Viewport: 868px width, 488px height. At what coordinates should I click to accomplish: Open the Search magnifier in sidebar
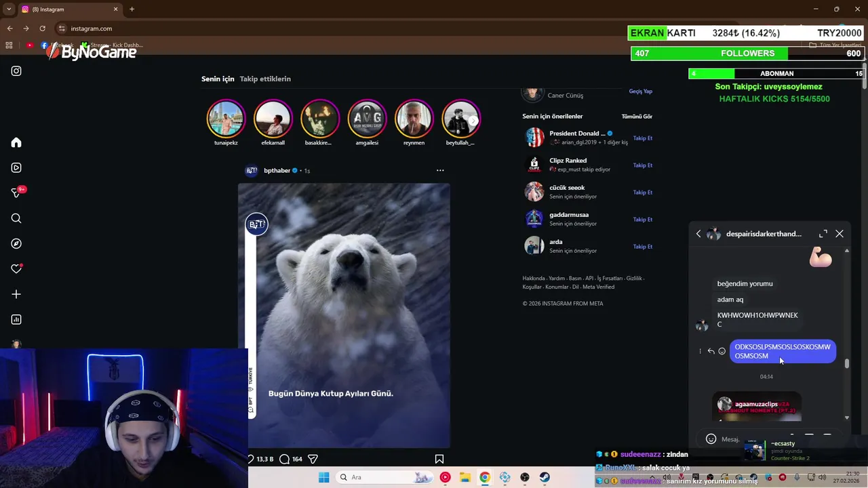[x=16, y=218]
